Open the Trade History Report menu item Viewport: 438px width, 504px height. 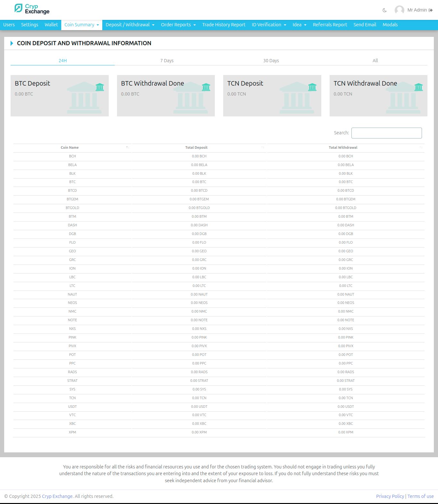coord(224,25)
